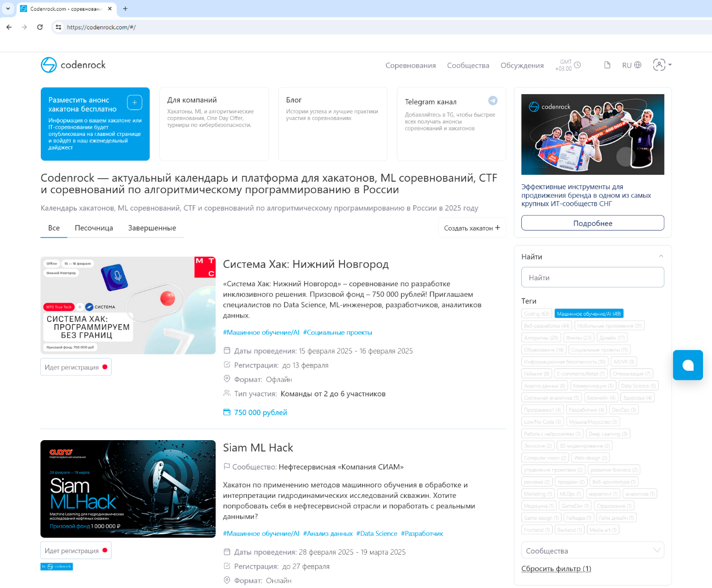Click the plus icon on announcement card

134,102
